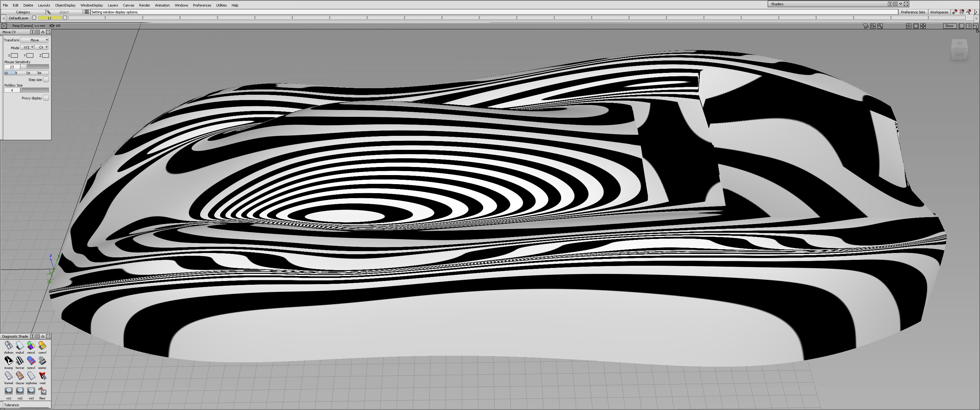
Task: Turn on grid snap magnet icon
Action: pos(962,12)
